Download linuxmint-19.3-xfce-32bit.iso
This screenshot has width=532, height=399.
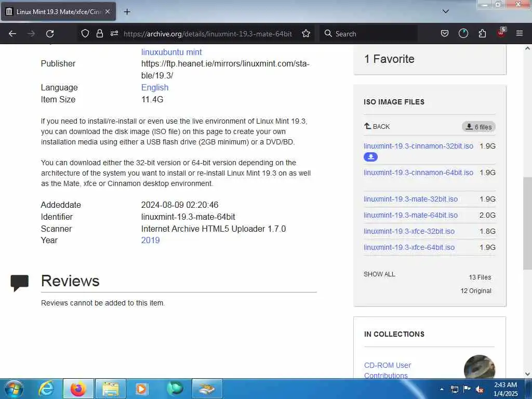point(409,231)
